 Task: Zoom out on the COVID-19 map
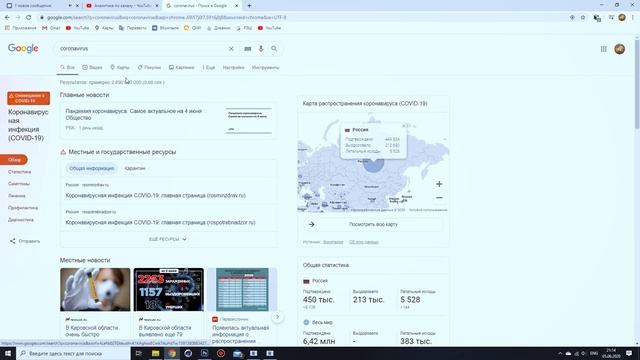pos(439,198)
